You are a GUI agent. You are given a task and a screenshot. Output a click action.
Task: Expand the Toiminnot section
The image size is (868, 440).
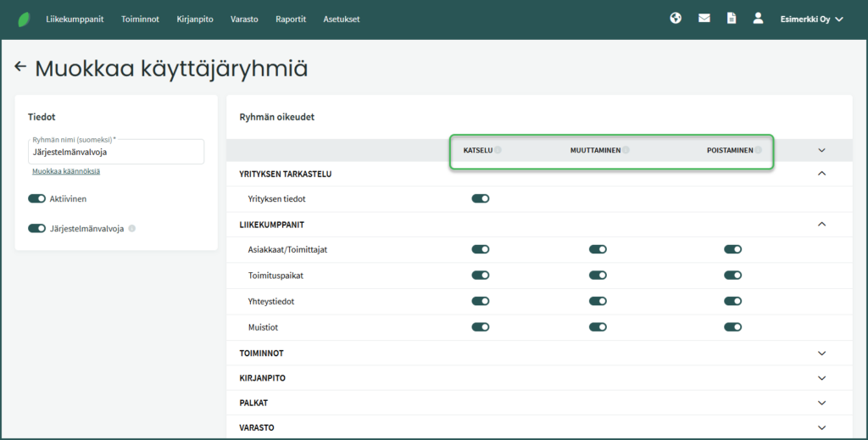[x=821, y=353]
